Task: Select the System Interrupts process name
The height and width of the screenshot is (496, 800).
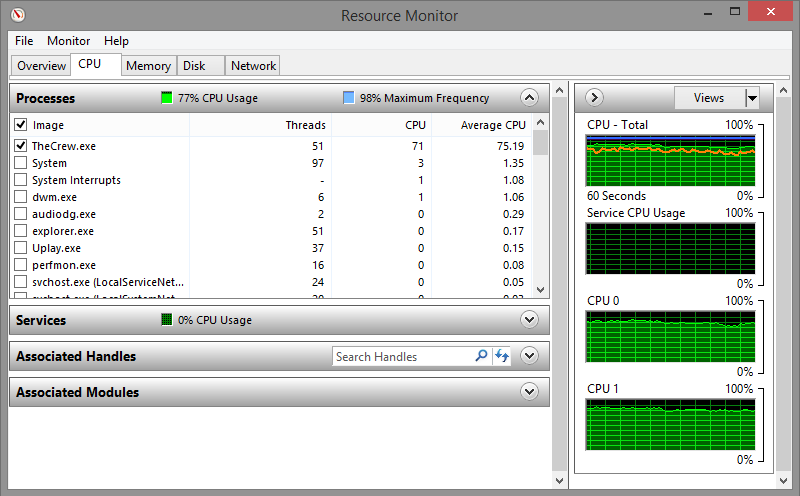Action: pos(77,180)
